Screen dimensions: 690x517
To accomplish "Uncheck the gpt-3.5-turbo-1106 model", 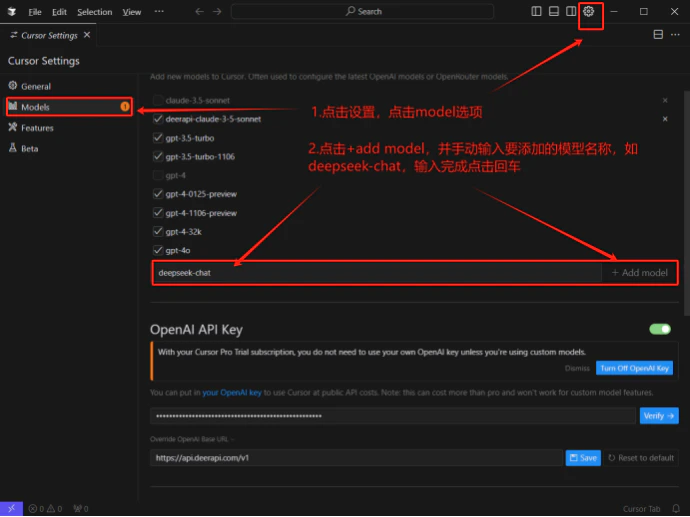I will (158, 156).
